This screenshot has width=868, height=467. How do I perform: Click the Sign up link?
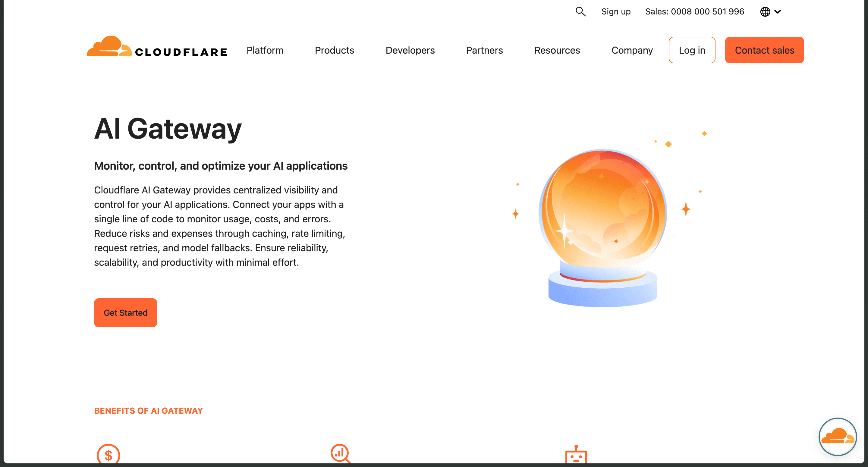point(616,12)
